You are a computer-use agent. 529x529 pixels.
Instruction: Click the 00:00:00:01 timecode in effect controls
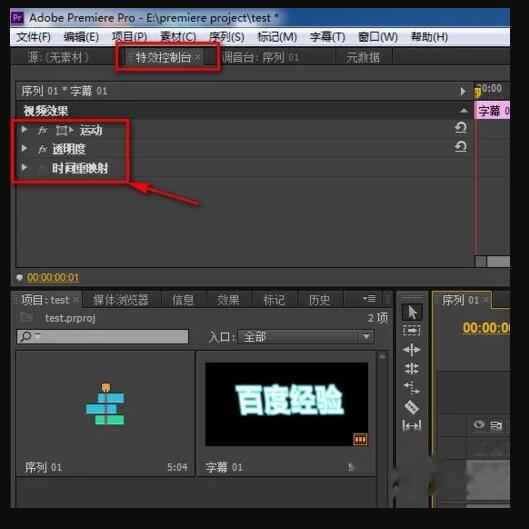(x=53, y=277)
